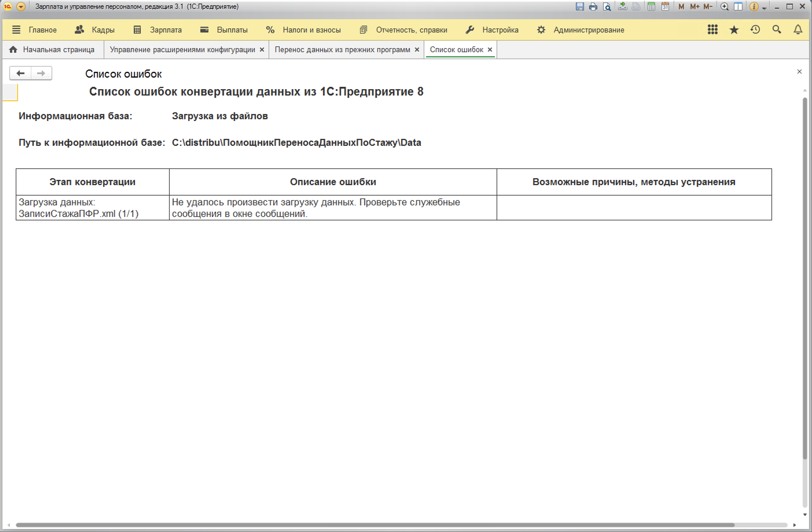
Task: Switch to Перенос данных из прежних программ tab
Action: point(342,50)
